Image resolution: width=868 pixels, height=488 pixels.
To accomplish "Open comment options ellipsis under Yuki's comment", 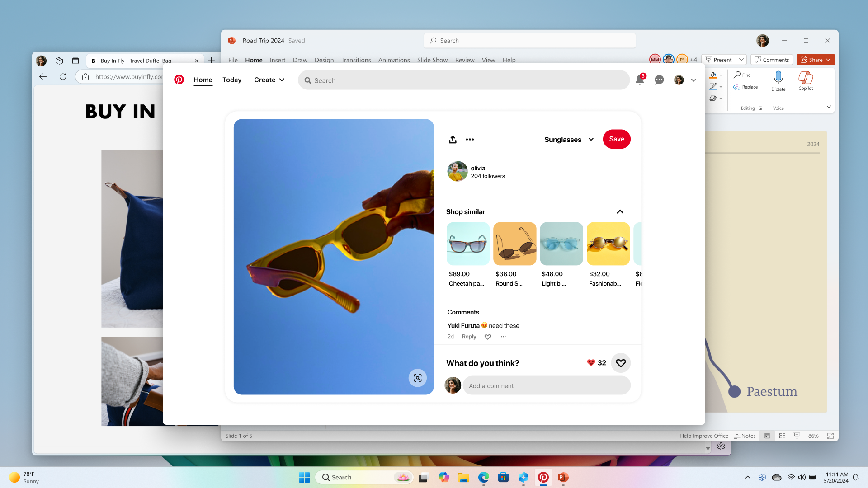I will (503, 337).
